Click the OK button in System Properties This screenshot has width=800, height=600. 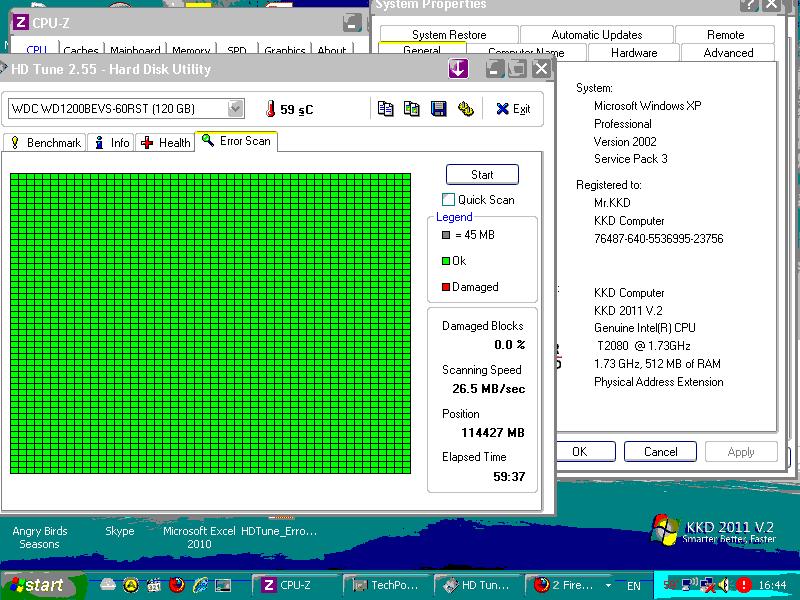(585, 452)
